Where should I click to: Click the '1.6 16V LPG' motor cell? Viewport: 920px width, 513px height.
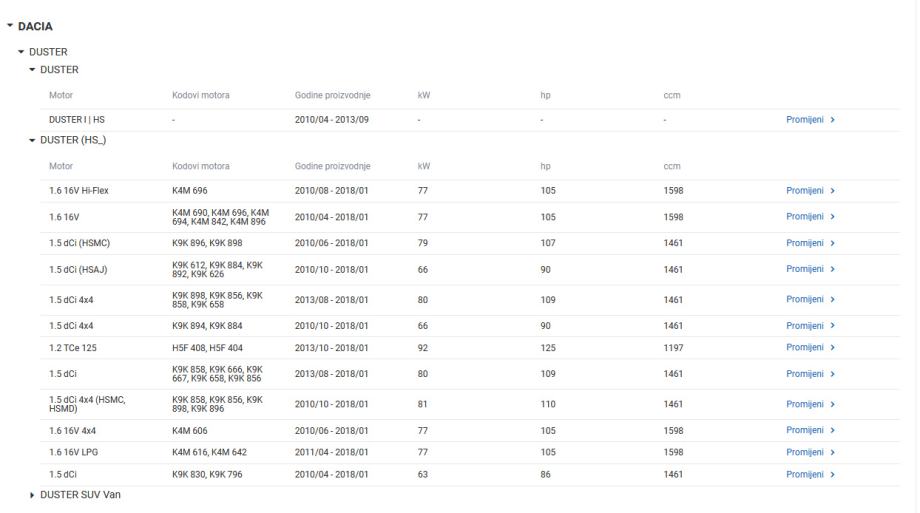pyautogui.click(x=73, y=453)
